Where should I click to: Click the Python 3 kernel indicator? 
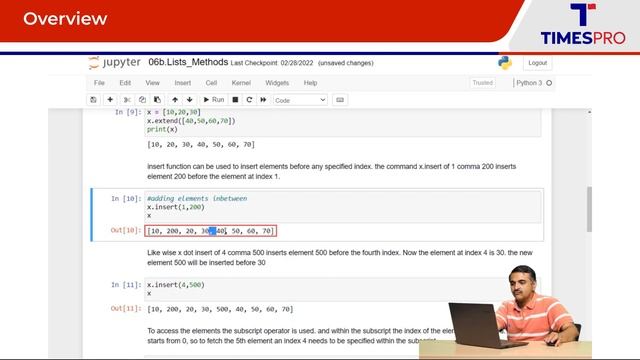pyautogui.click(x=529, y=83)
